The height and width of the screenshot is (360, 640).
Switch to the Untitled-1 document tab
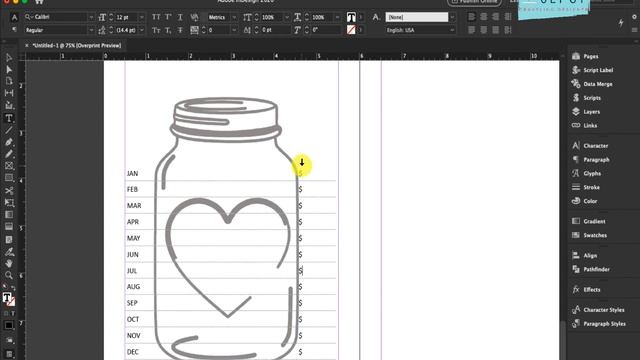(x=77, y=46)
